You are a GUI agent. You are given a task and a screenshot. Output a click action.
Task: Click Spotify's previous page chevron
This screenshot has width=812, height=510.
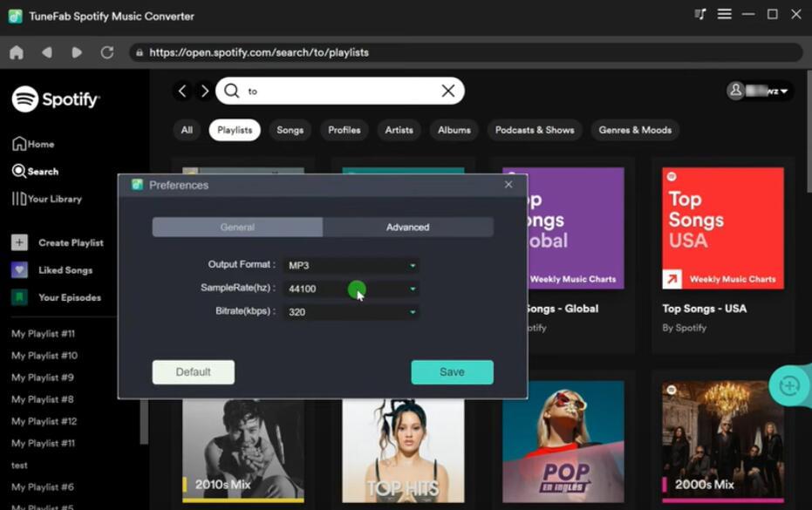(182, 92)
